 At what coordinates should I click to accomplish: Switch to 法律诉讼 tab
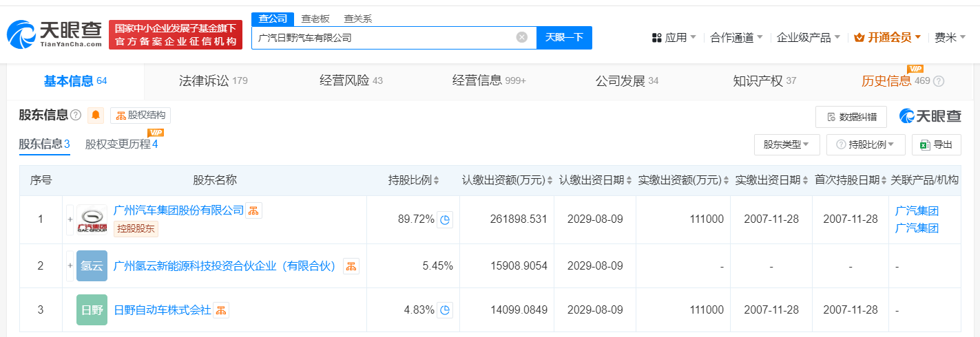point(213,81)
